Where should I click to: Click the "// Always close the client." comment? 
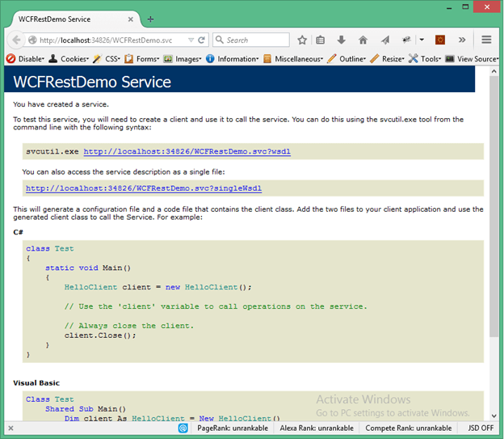point(129,326)
